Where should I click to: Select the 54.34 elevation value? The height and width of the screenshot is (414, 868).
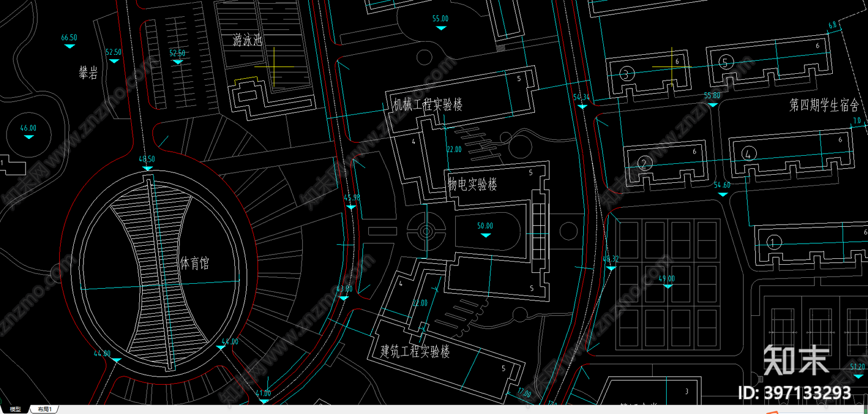pos(581,98)
